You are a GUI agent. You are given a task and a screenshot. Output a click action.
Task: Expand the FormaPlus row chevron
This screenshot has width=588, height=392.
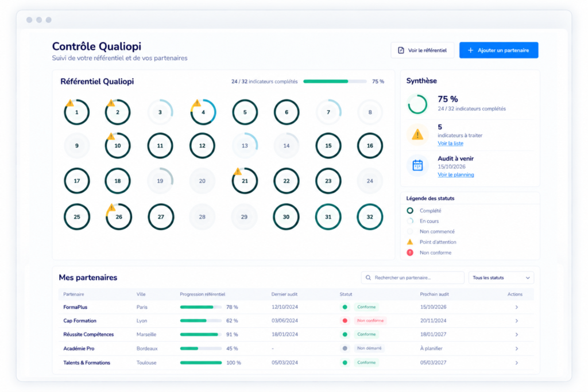(x=516, y=307)
